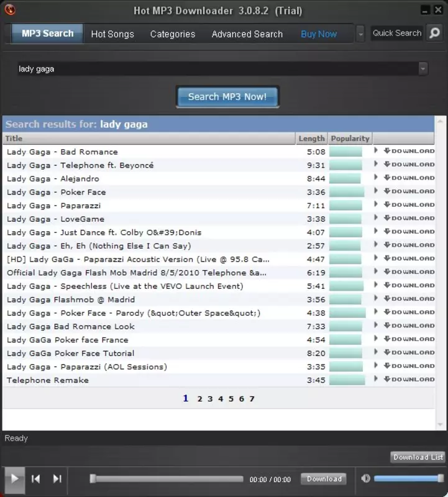
Task: Switch to the MP3 Search tab
Action: [48, 34]
